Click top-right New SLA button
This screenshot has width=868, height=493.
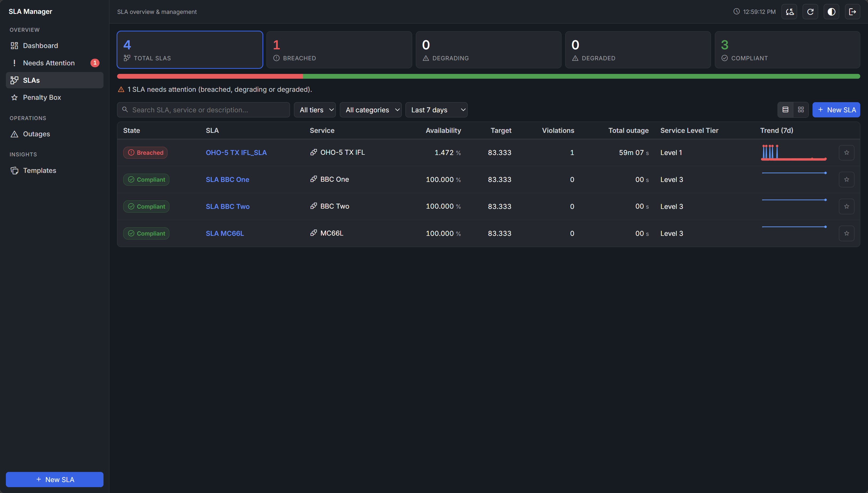coord(836,110)
